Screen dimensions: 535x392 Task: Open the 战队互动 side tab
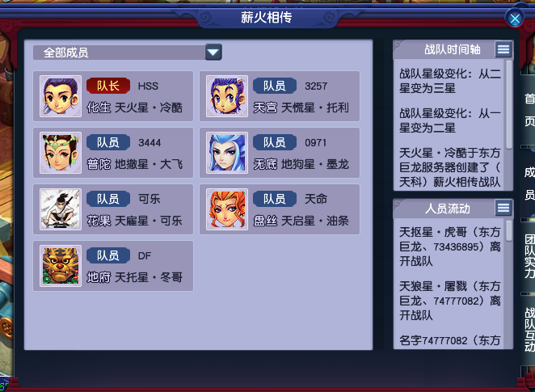(x=529, y=330)
